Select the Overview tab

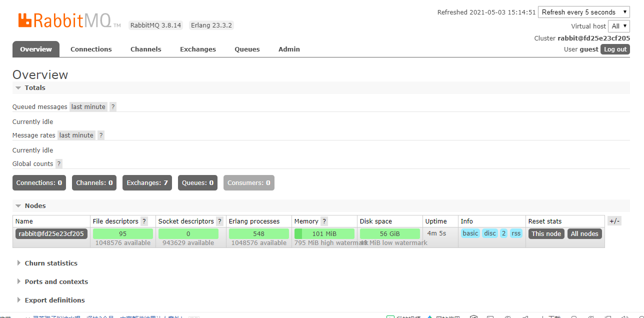click(x=36, y=49)
